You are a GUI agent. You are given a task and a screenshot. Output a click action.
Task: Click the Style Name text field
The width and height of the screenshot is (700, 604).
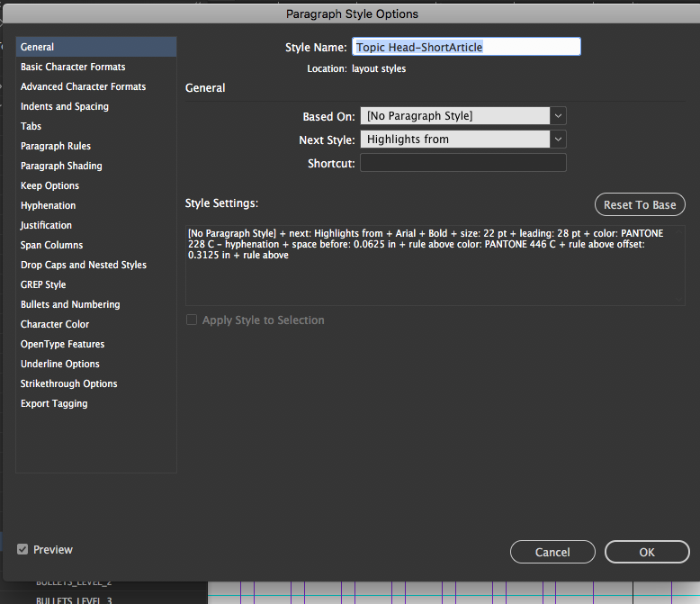tap(466, 47)
